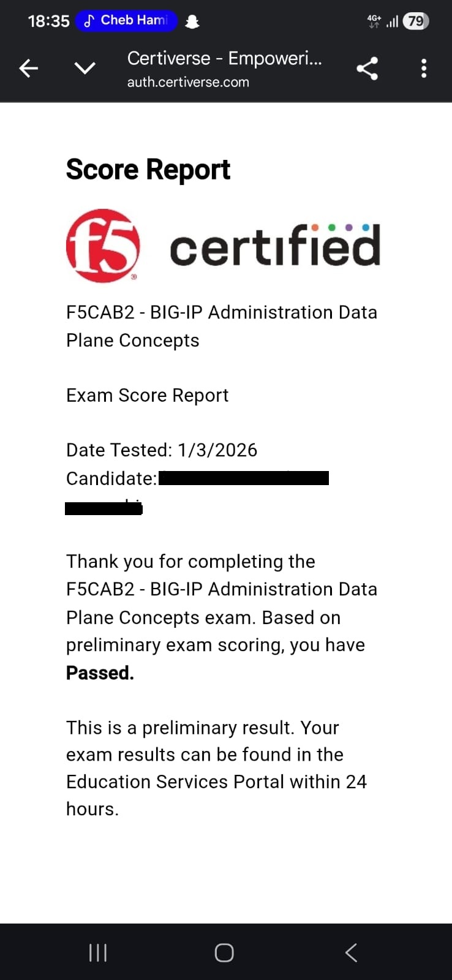Tap the 4G+ signal strength icon

pos(383,21)
